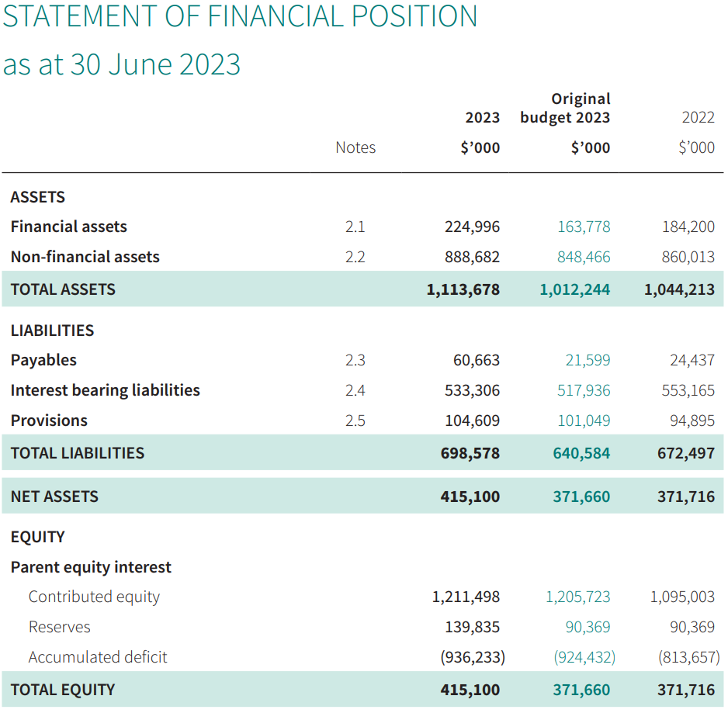Select the Non-financial assets budget value 848,466

(x=584, y=257)
